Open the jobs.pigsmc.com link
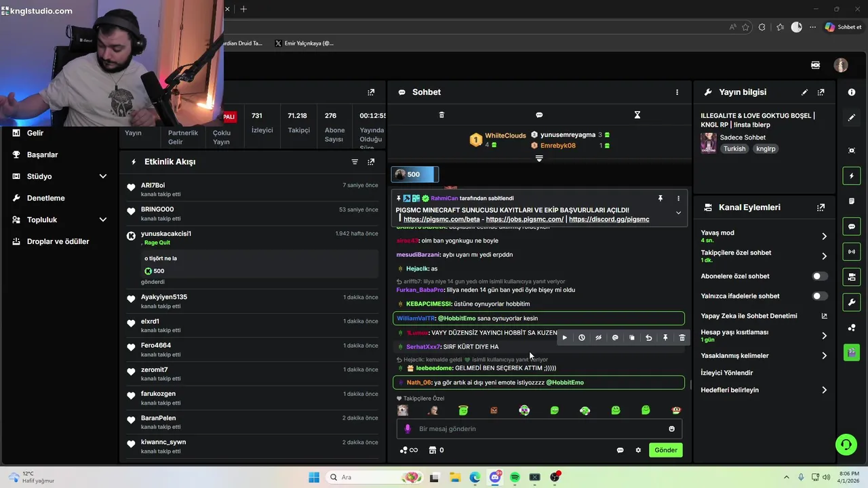 pyautogui.click(x=525, y=220)
